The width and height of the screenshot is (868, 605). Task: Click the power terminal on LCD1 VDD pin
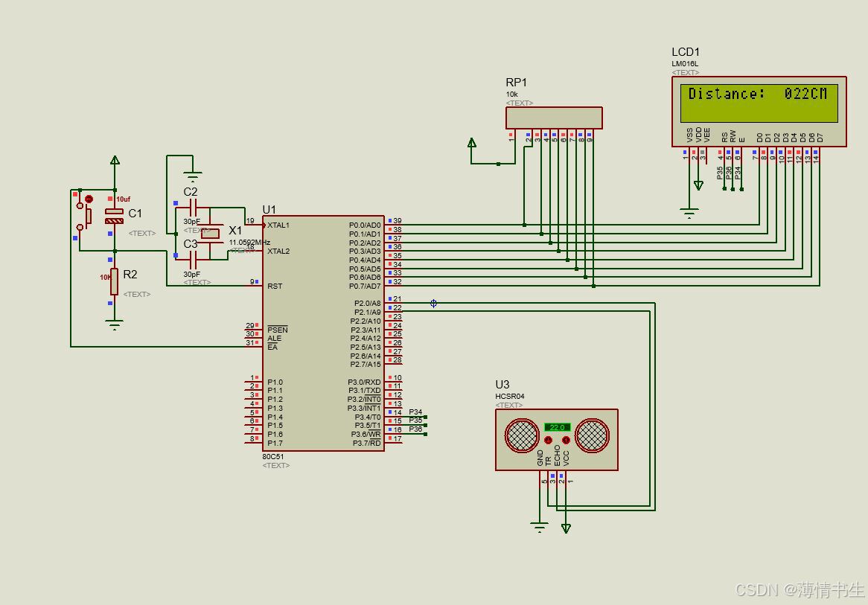698,185
